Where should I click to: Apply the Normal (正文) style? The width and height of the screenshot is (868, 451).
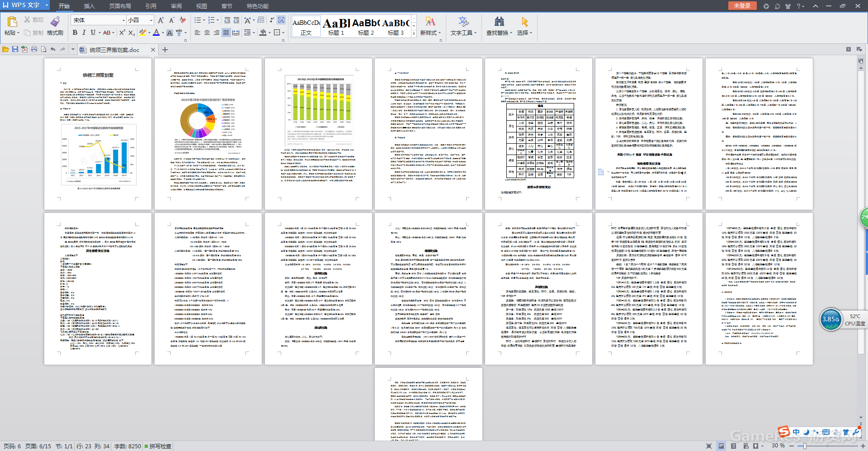(x=306, y=27)
